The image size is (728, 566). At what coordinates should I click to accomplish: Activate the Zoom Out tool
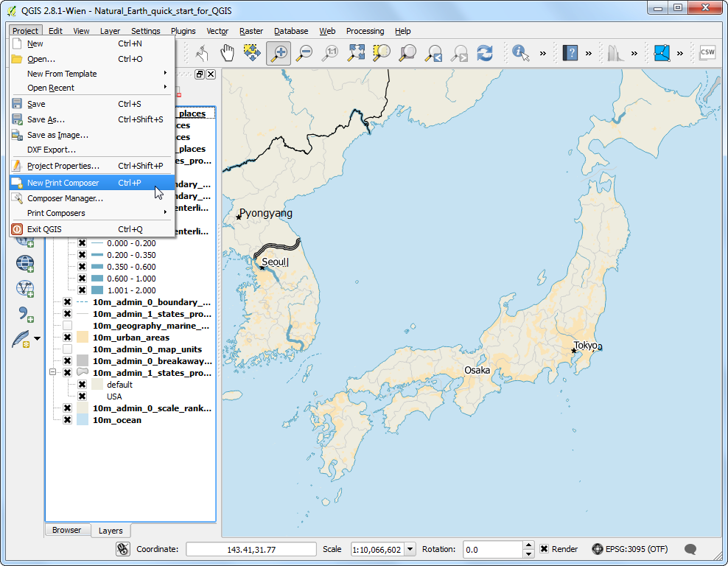[x=304, y=53]
